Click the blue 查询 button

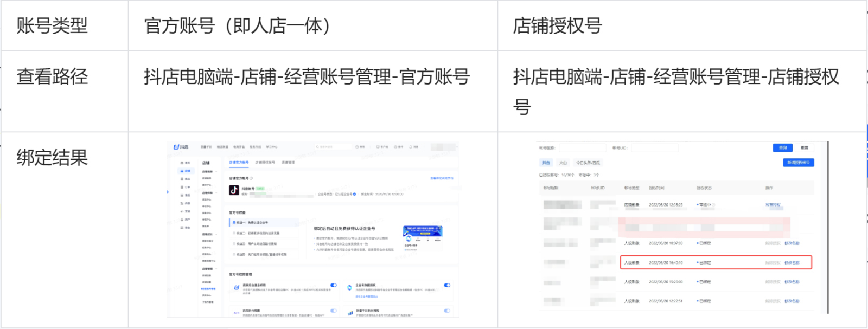click(783, 147)
